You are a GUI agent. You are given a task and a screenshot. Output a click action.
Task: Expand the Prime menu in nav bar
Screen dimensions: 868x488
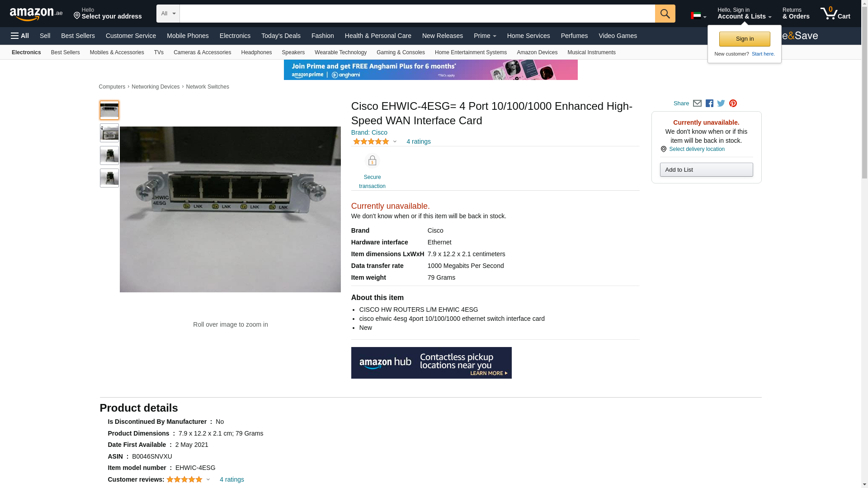485,36
